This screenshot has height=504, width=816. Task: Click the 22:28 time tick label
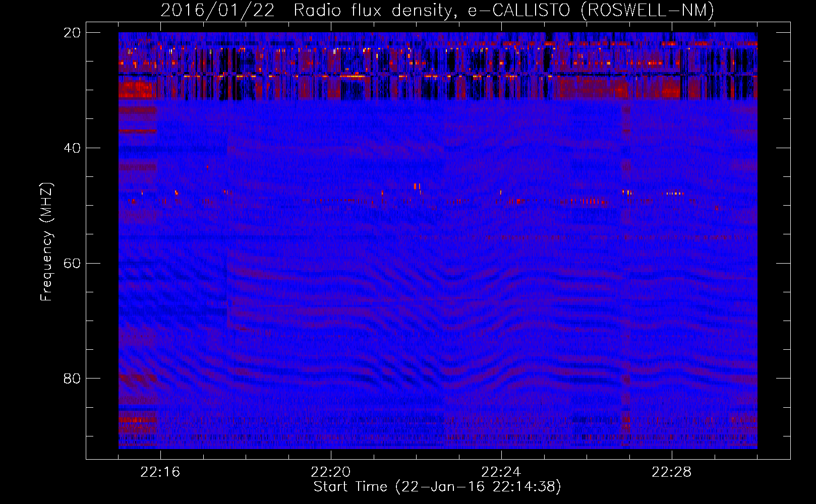(x=672, y=472)
